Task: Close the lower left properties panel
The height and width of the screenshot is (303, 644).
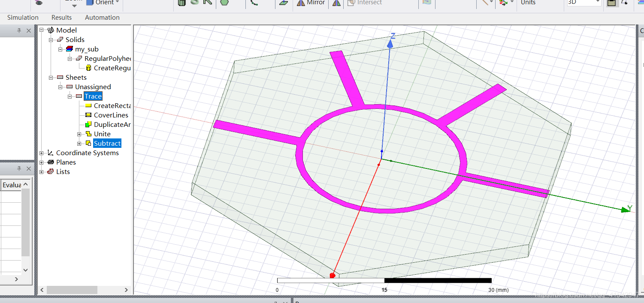Action: click(29, 168)
